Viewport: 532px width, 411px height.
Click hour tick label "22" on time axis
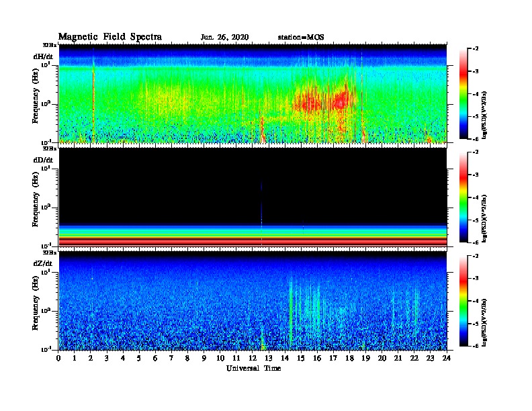(x=414, y=358)
